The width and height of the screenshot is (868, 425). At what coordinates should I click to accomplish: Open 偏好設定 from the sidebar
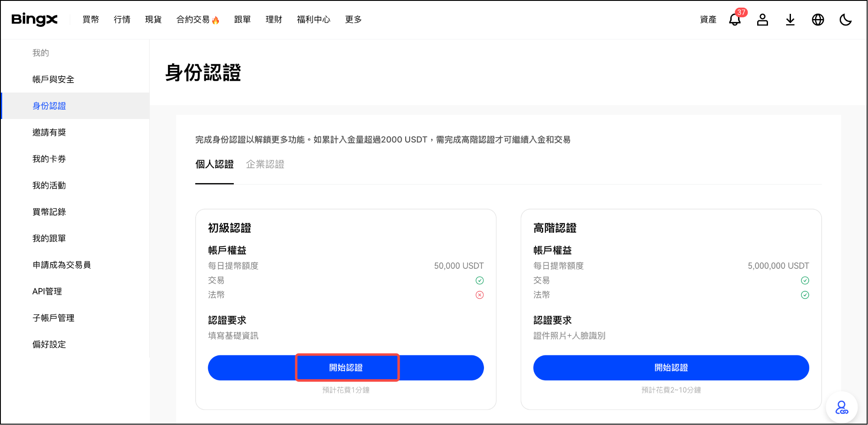(49, 345)
